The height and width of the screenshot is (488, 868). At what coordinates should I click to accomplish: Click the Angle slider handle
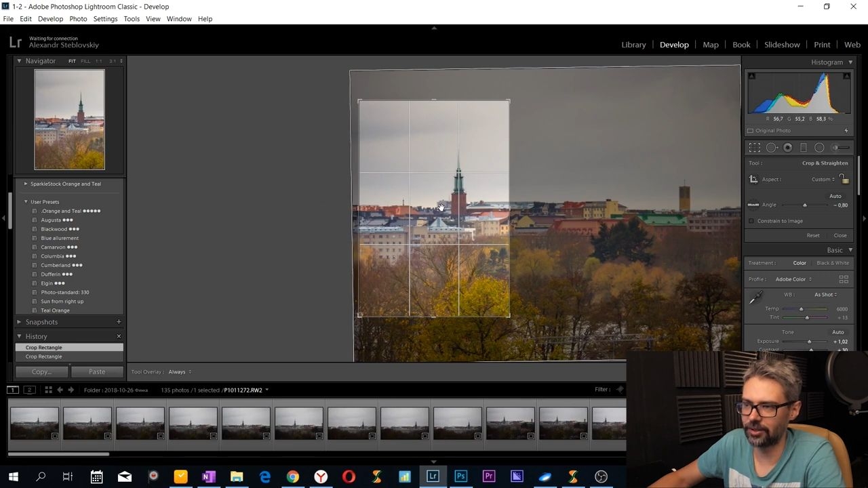click(x=805, y=205)
